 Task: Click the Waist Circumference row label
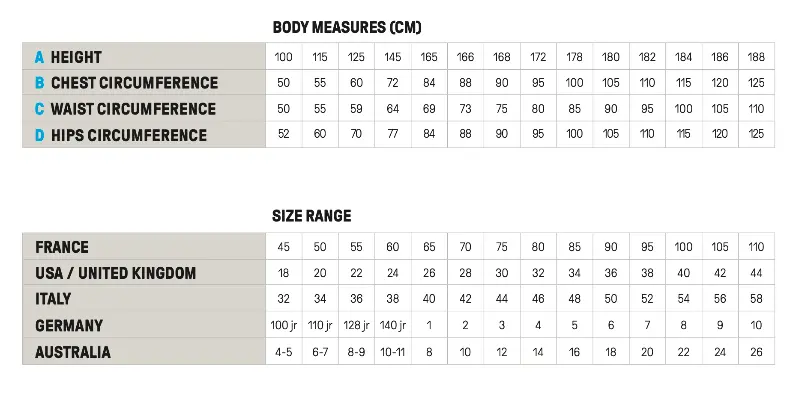(x=134, y=109)
